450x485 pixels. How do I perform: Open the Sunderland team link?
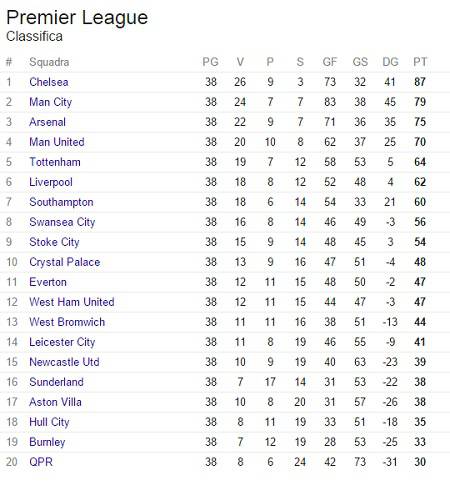point(56,382)
